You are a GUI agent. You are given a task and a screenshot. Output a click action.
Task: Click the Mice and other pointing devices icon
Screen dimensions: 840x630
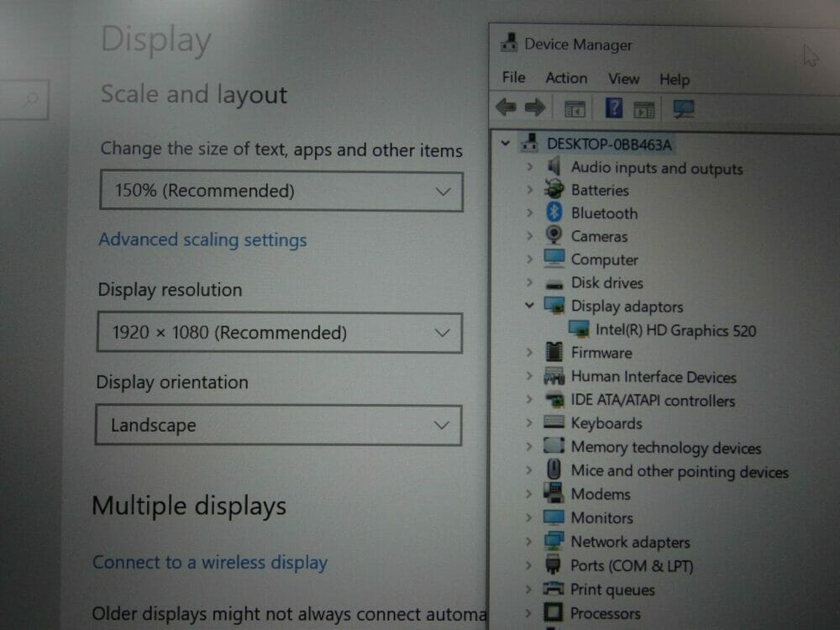tap(554, 469)
